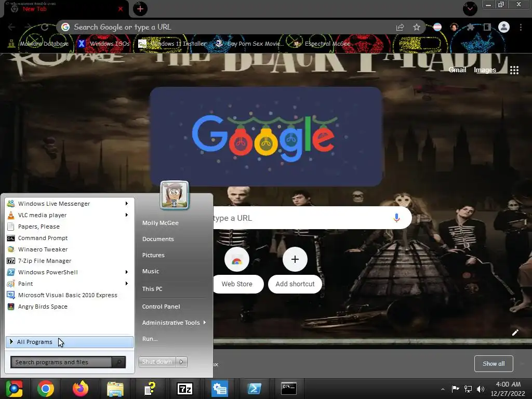Click the Start menu search magnifier icon

pyautogui.click(x=119, y=362)
